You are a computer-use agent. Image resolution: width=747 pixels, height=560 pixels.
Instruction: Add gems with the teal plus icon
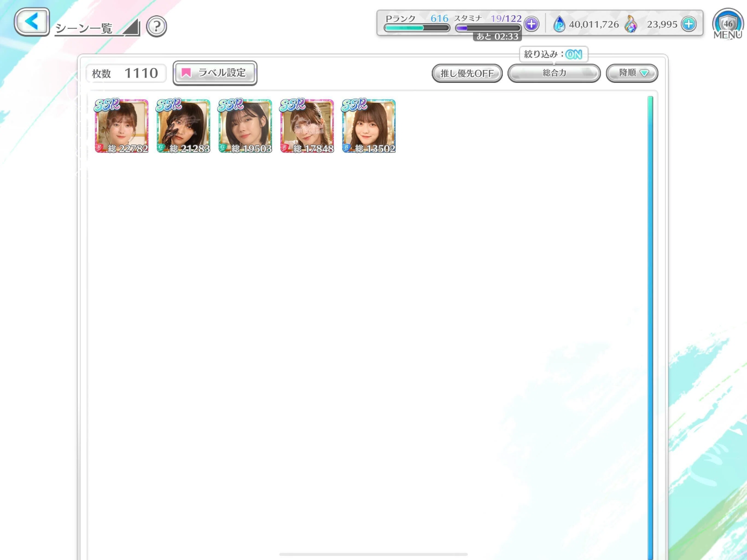click(689, 24)
